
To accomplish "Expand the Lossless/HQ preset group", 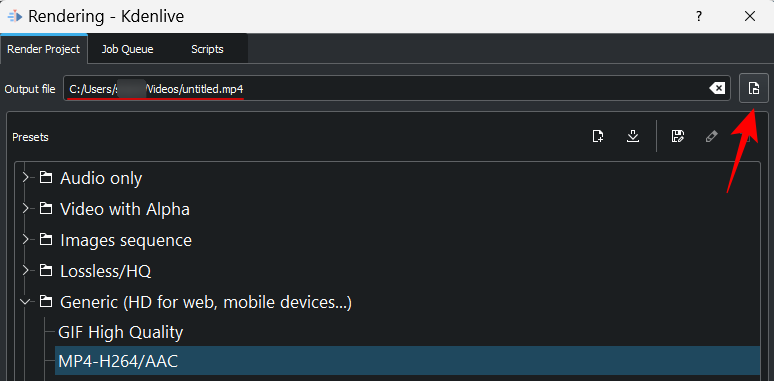I will coord(26,271).
